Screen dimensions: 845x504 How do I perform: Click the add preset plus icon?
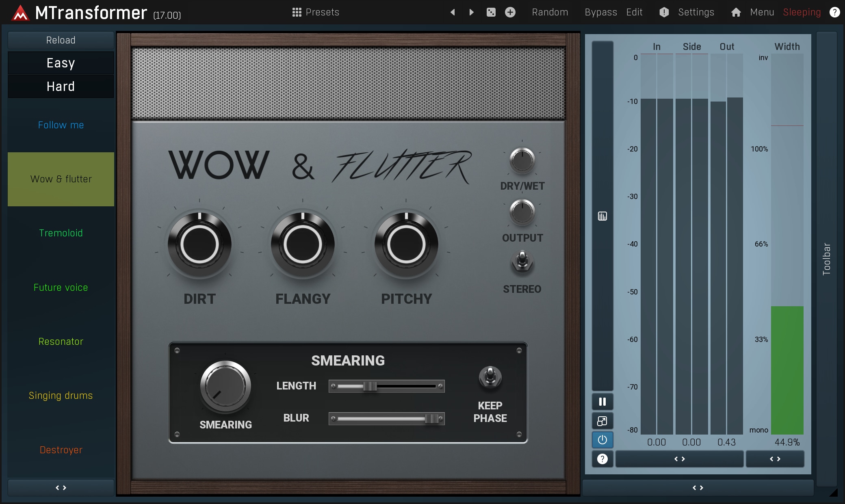click(510, 12)
